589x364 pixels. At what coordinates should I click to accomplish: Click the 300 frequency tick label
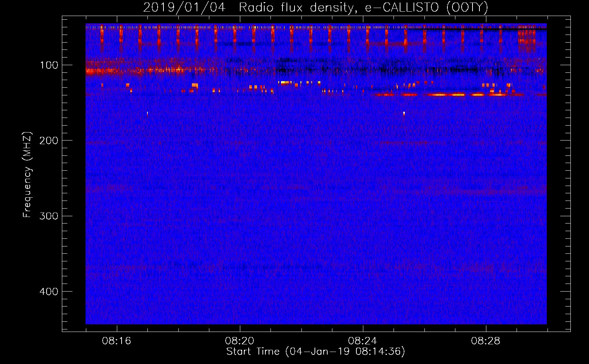point(49,216)
